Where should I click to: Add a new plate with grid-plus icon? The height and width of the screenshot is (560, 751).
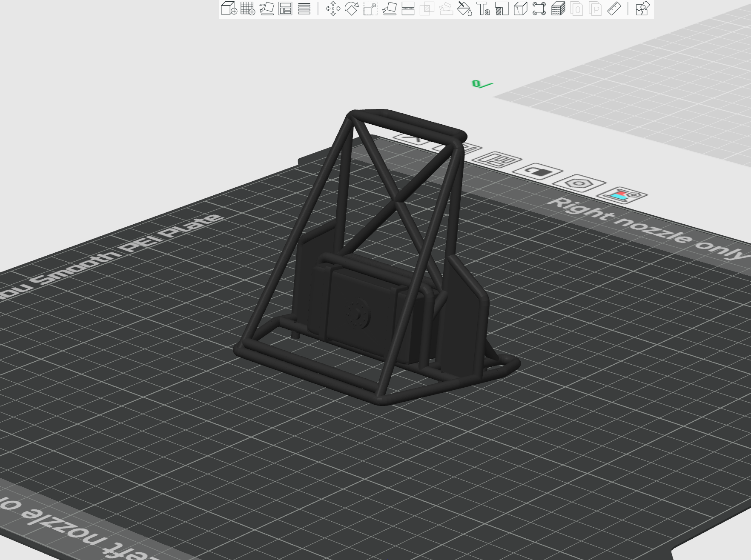tap(247, 9)
